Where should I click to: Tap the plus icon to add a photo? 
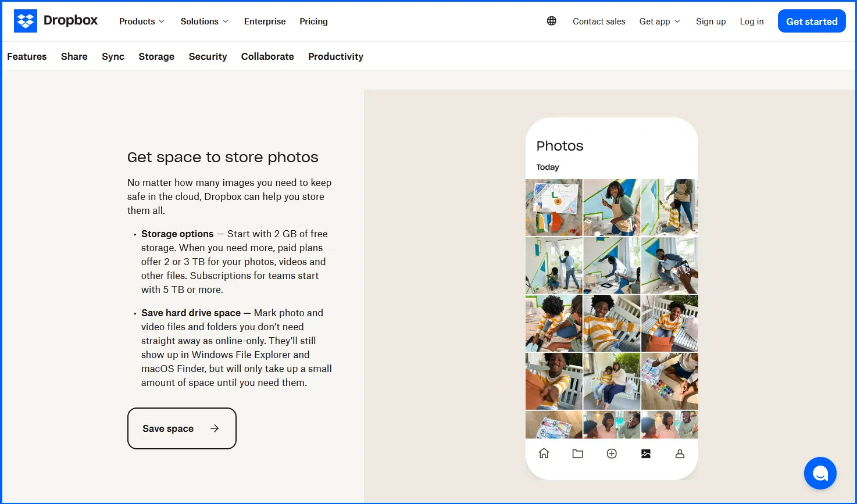point(612,453)
